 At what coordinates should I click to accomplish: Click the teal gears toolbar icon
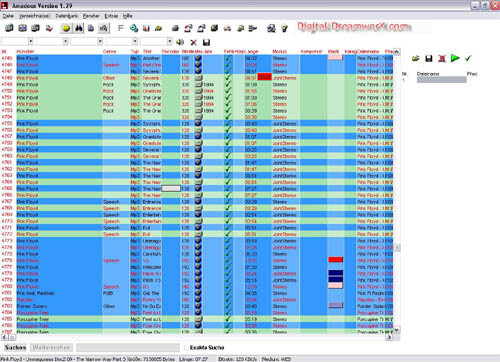coord(134,29)
